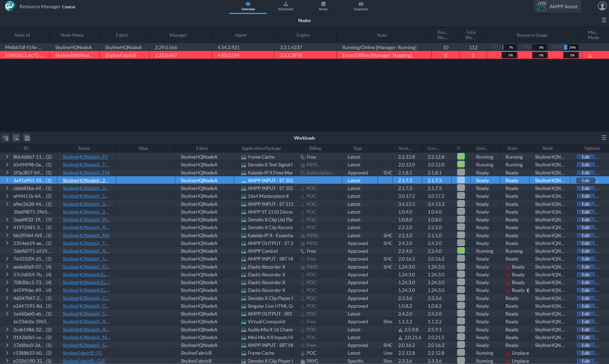Open the Snapshots tab
The image size is (609, 364).
(x=361, y=6)
